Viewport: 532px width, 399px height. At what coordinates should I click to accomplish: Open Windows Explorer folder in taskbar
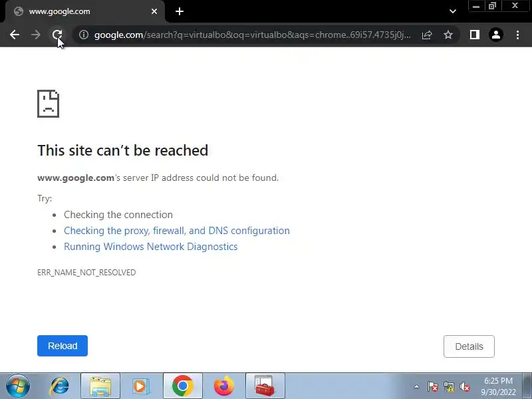coord(100,386)
